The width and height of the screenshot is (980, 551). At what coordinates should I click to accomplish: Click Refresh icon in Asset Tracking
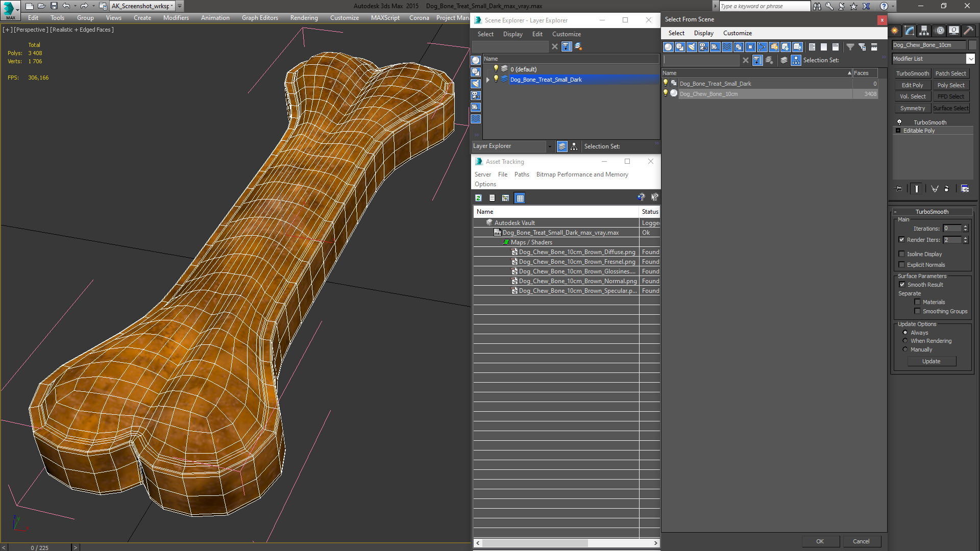(x=478, y=198)
